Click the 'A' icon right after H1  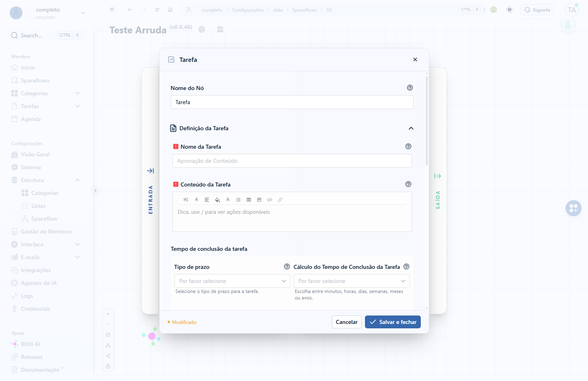pos(197,200)
